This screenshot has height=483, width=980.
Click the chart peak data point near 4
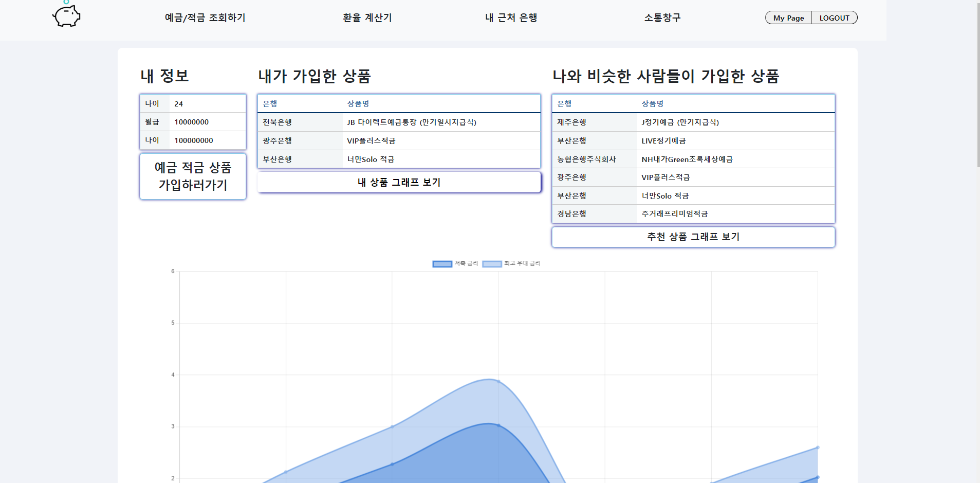tap(498, 381)
